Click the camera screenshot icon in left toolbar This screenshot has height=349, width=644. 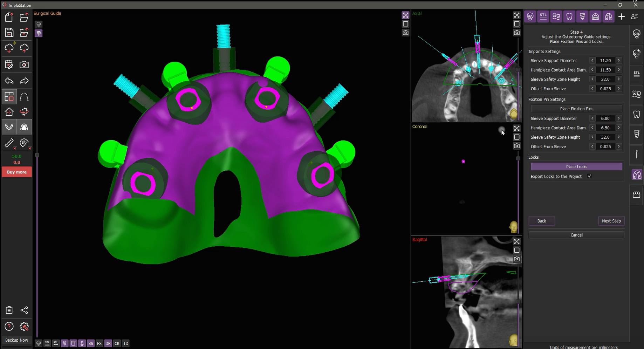24,64
